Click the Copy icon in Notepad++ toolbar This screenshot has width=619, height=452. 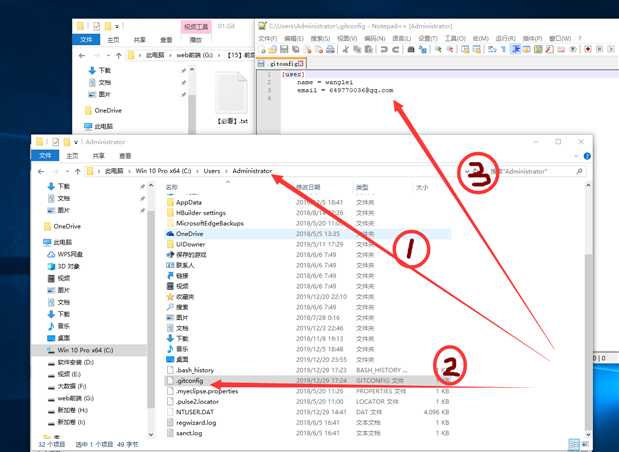[357, 49]
